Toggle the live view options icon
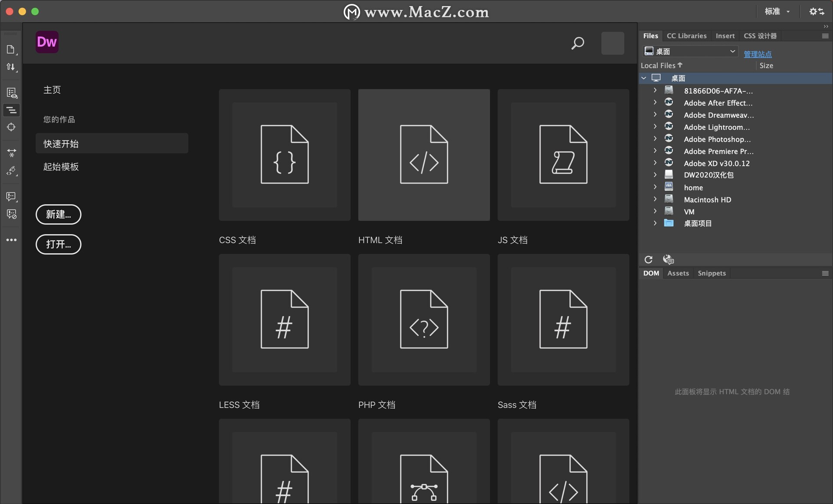Viewport: 833px width, 504px height. 11,93
